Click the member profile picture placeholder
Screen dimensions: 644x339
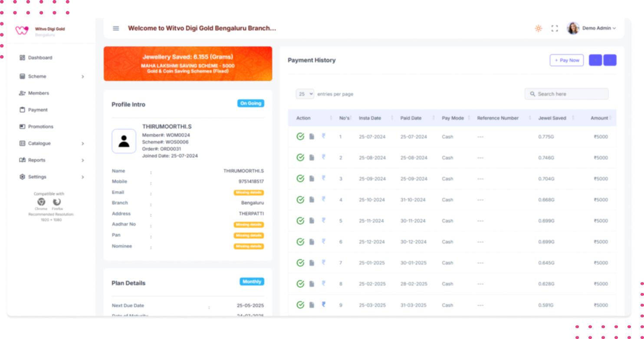click(x=124, y=141)
